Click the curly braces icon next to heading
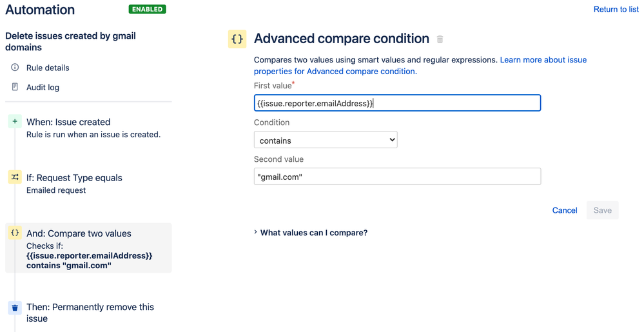Image resolution: width=644 pixels, height=332 pixels. click(x=237, y=39)
